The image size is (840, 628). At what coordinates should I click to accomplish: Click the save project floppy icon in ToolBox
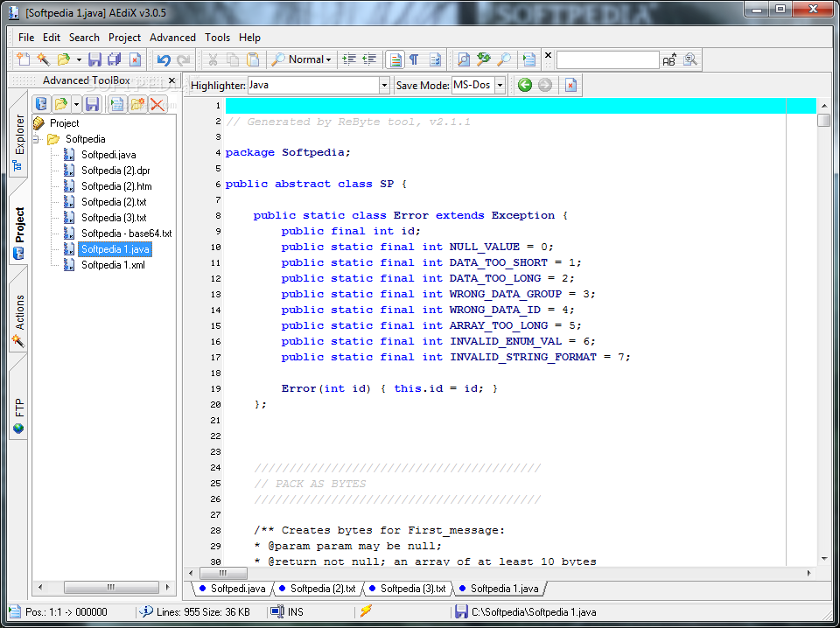pyautogui.click(x=92, y=104)
